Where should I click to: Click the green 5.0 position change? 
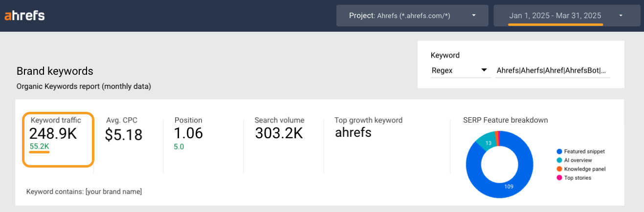pyautogui.click(x=179, y=147)
